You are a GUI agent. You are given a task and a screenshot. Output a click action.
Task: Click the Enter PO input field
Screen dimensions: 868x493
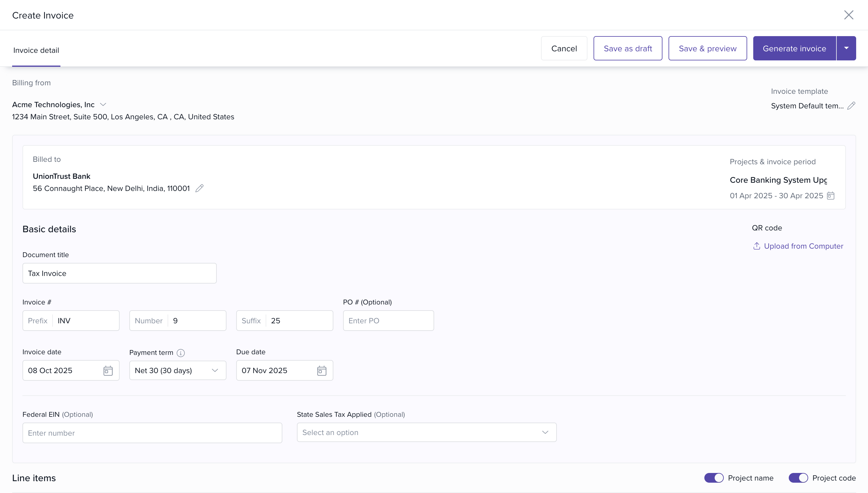coord(388,321)
